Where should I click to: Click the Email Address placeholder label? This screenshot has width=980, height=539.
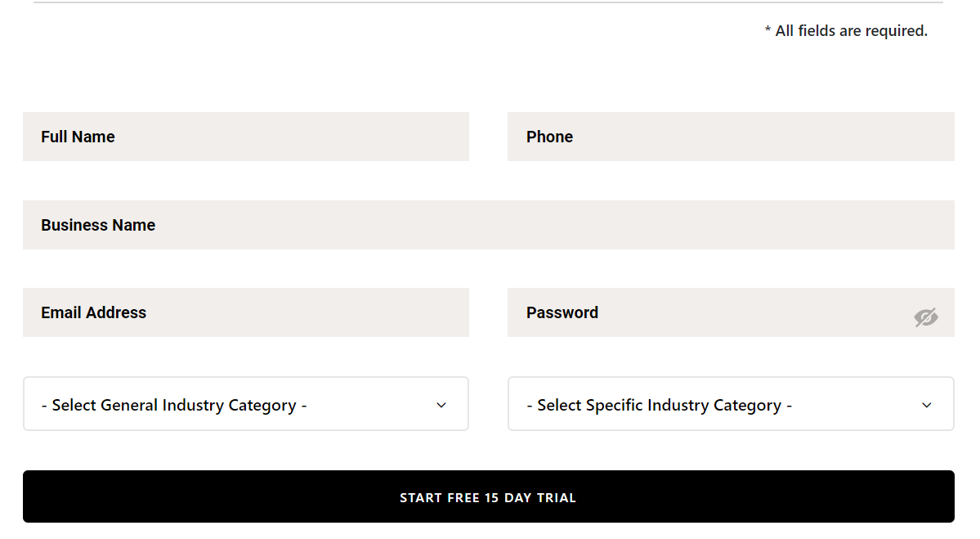click(94, 312)
